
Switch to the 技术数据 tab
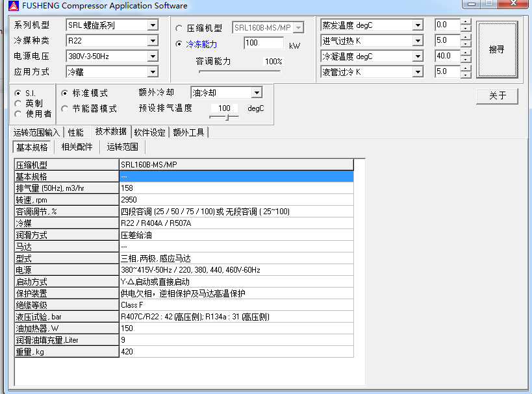pyautogui.click(x=111, y=131)
